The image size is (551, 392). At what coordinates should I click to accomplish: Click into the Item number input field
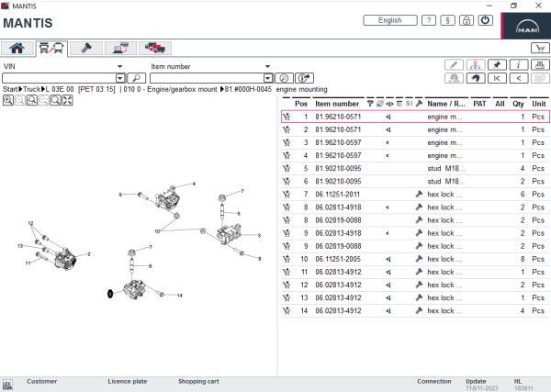point(207,78)
